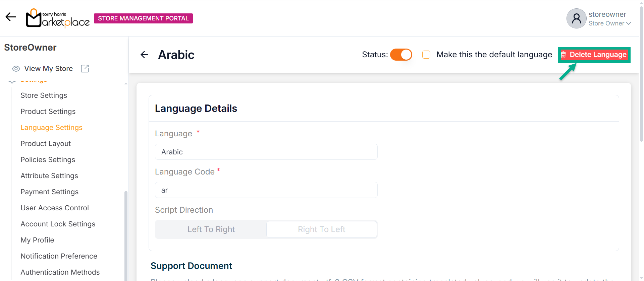This screenshot has height=281, width=644.
Task: Click the trash icon in Delete Language
Action: (x=563, y=55)
